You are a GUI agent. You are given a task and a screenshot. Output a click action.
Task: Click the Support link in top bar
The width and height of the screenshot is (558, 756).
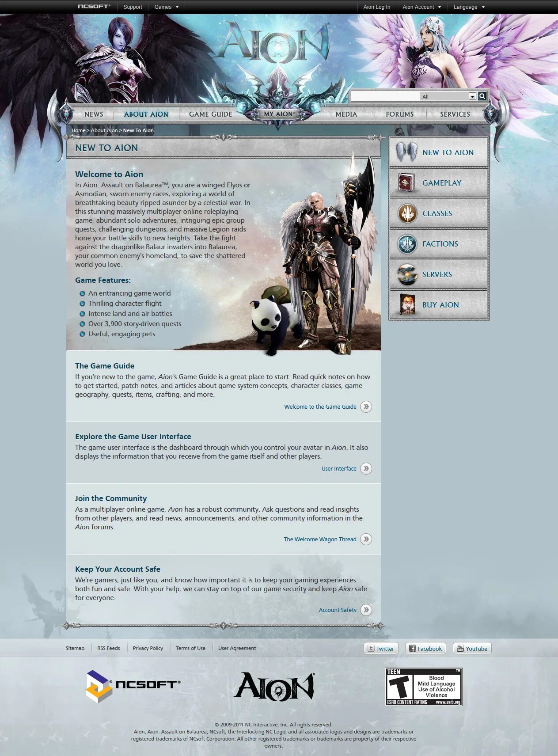coord(133,7)
